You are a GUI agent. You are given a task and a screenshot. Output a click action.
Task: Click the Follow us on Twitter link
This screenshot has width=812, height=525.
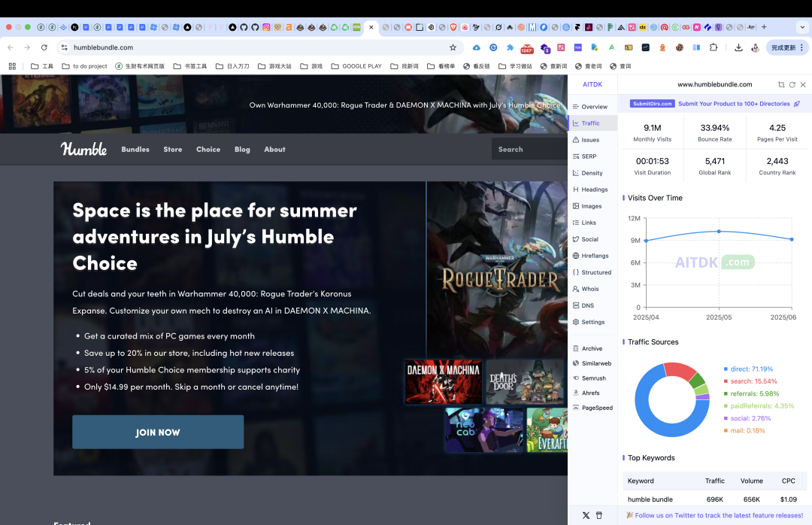715,515
